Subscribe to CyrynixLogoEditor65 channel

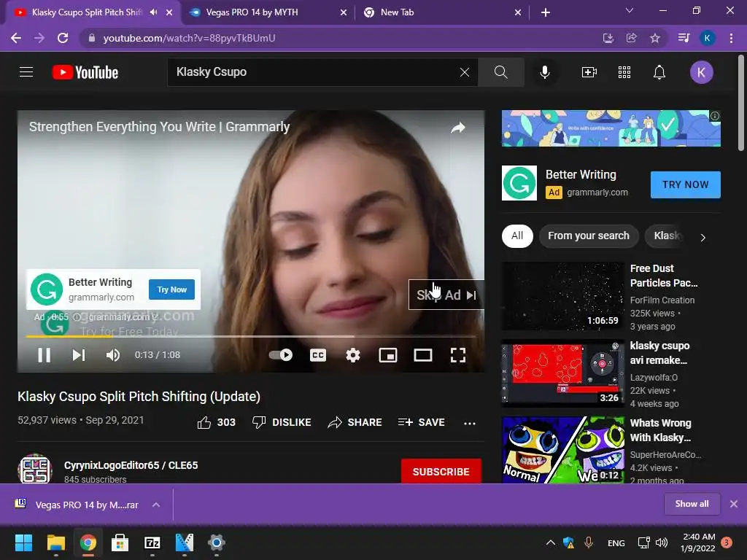tap(441, 472)
